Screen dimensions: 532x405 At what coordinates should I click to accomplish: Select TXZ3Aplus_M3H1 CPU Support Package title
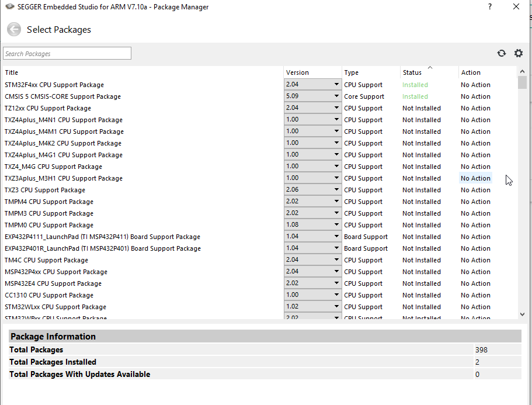(64, 179)
